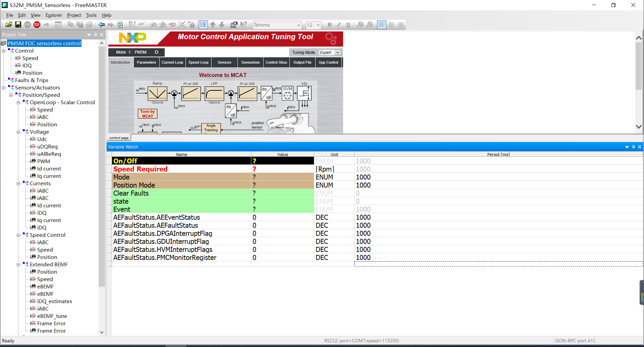Image resolution: width=644 pixels, height=347 pixels.
Task: Click the move up arrow icon
Action: [213, 25]
